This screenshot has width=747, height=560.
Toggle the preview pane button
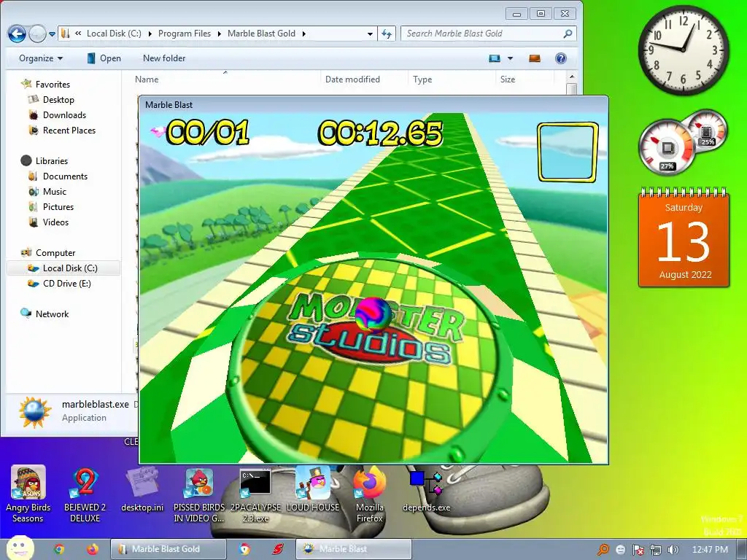pyautogui.click(x=535, y=58)
